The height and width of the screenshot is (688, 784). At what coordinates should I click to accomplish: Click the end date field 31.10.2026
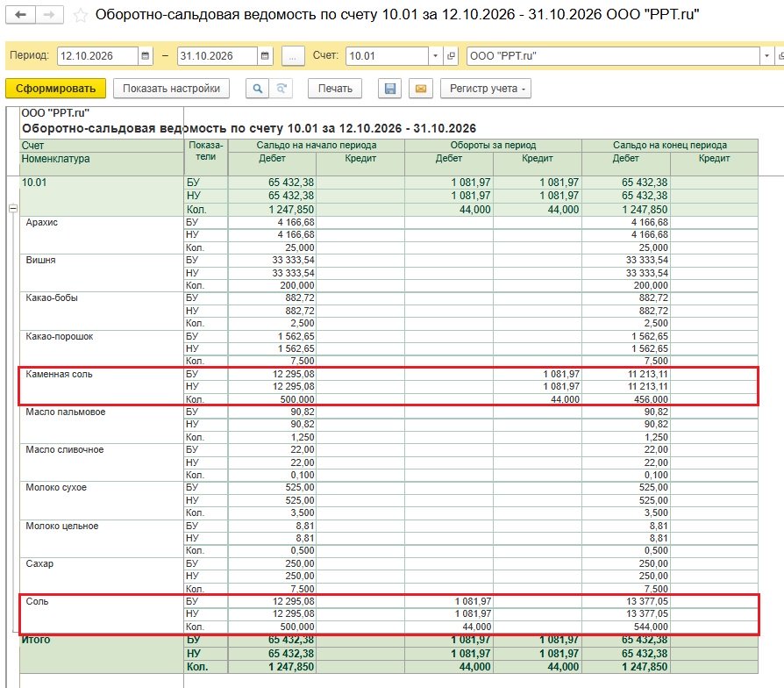click(217, 55)
